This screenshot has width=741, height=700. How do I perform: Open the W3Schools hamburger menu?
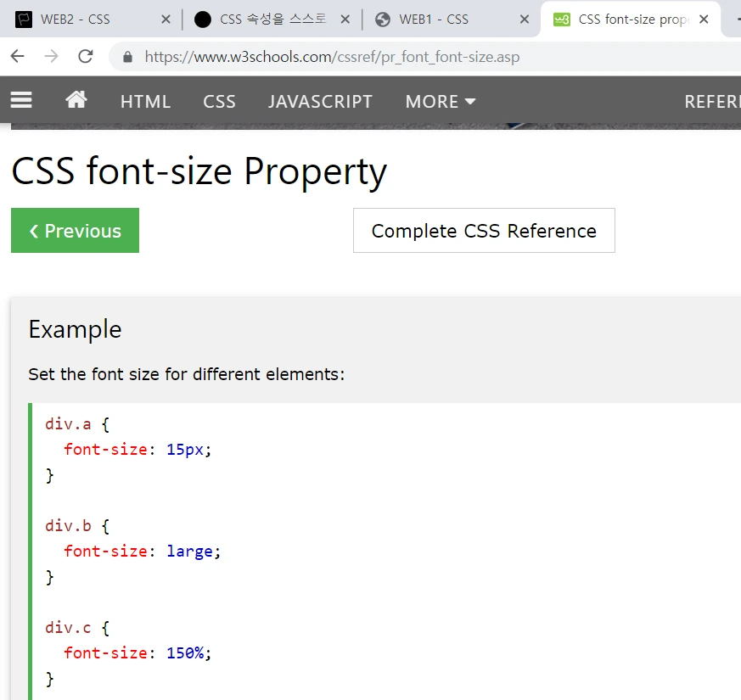21,99
